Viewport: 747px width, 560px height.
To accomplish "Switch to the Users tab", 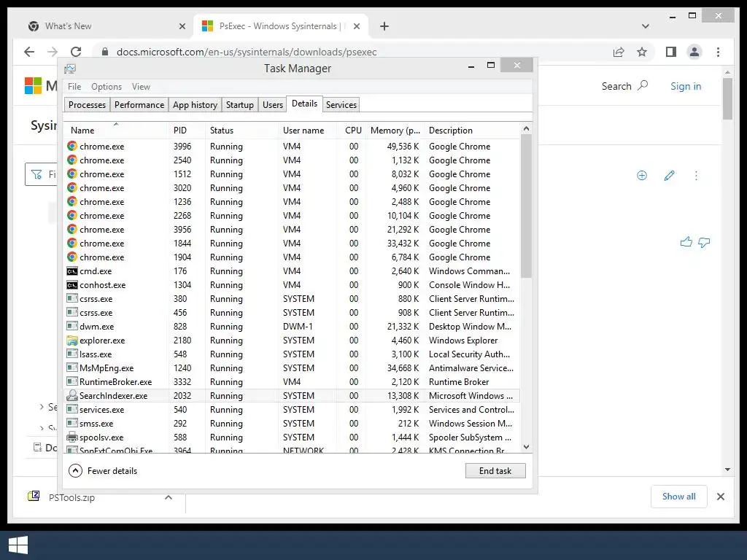I will [x=273, y=105].
